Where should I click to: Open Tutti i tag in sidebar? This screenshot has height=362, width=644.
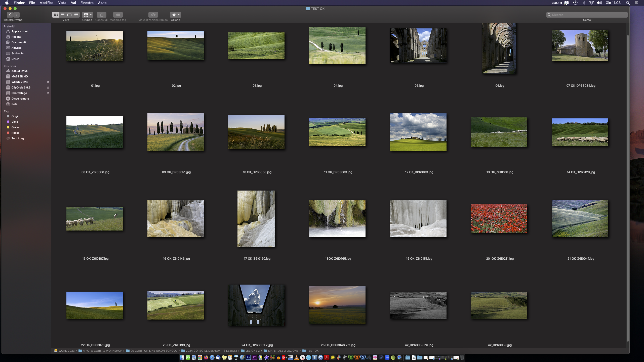[19, 138]
